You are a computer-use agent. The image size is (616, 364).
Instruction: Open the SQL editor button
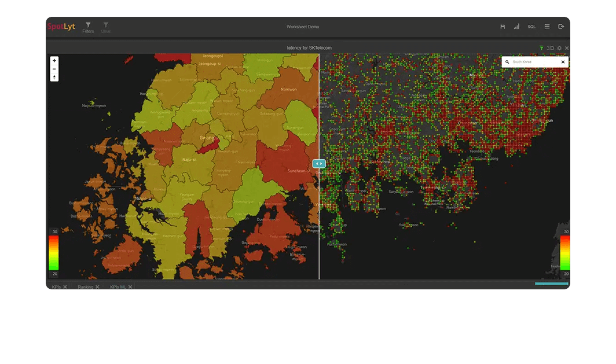(x=531, y=27)
